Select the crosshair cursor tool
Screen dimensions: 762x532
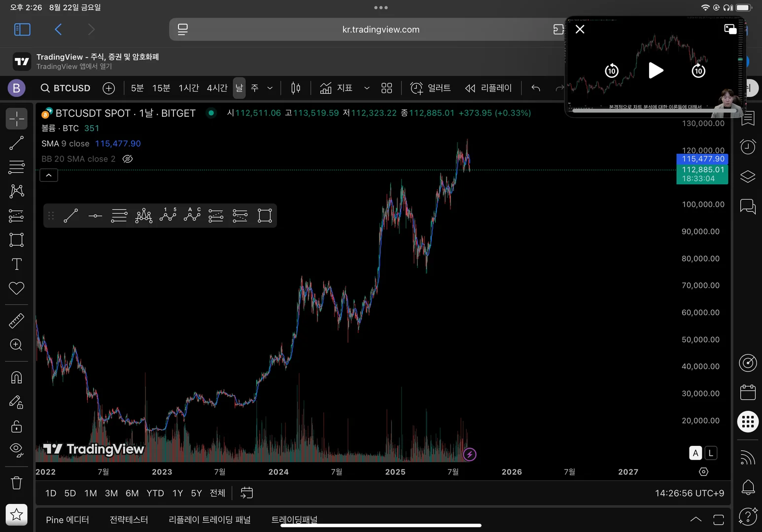pos(17,119)
